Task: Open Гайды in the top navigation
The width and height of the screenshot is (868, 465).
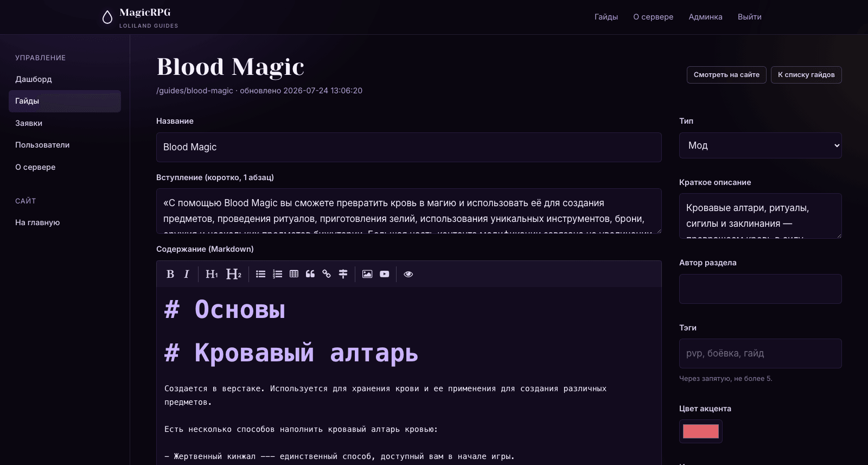Action: click(x=606, y=17)
